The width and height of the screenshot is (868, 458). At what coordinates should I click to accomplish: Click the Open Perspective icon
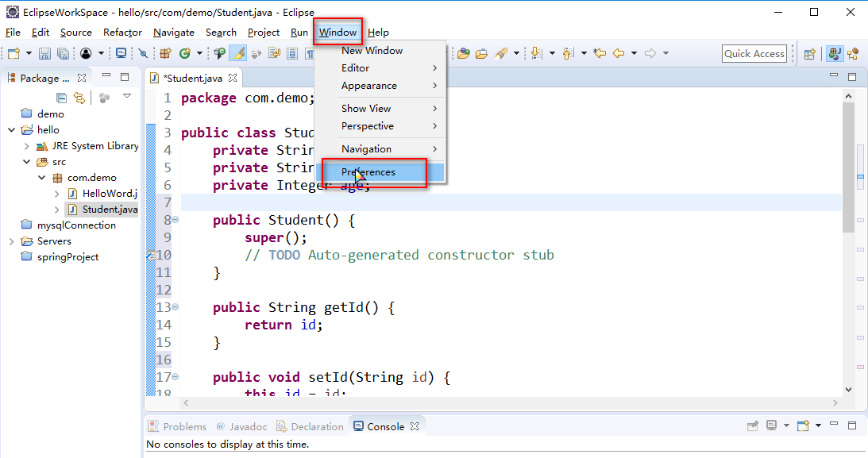[810, 54]
